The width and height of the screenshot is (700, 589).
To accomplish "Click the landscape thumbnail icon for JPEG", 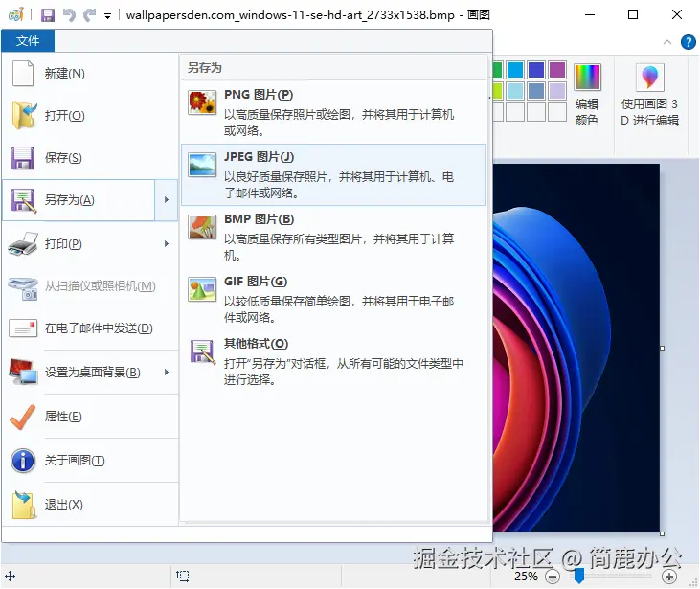I will click(x=202, y=165).
